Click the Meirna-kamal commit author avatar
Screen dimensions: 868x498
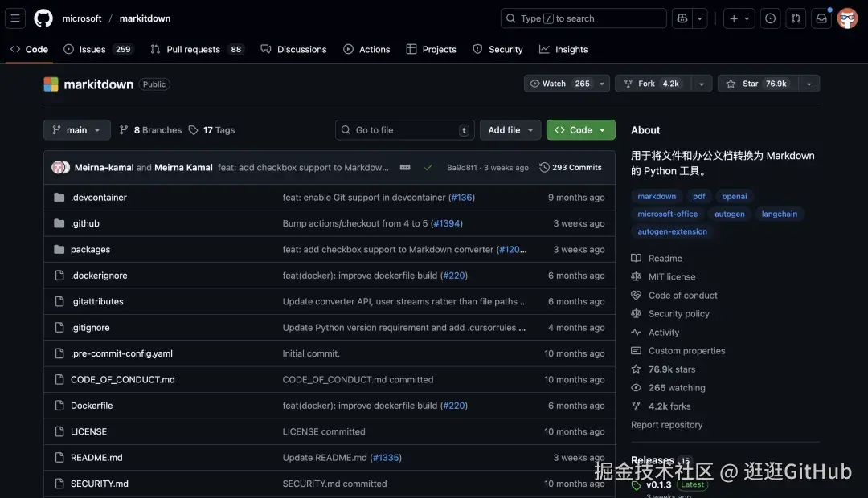pos(58,168)
